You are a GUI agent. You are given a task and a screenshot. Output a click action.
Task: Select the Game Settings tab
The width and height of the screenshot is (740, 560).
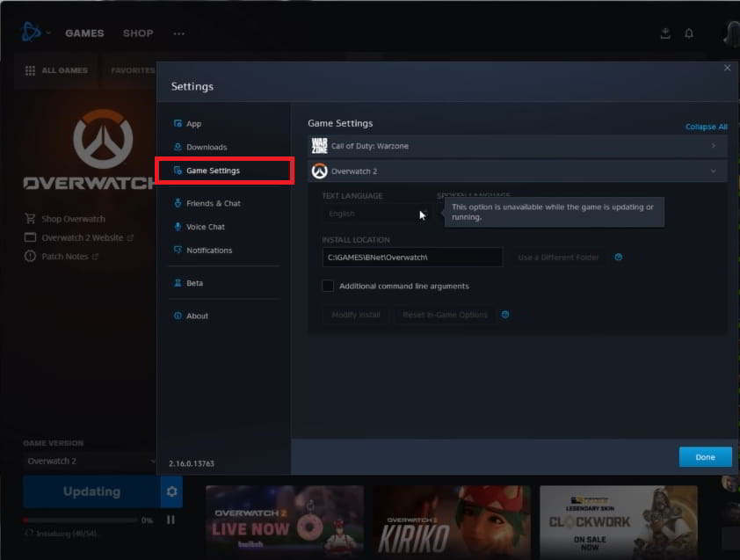pos(224,171)
